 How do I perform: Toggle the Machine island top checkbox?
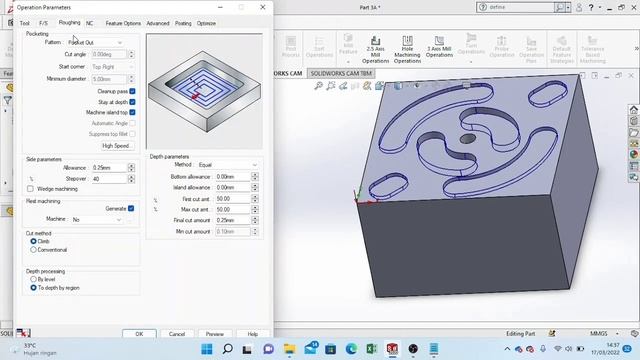[132, 112]
